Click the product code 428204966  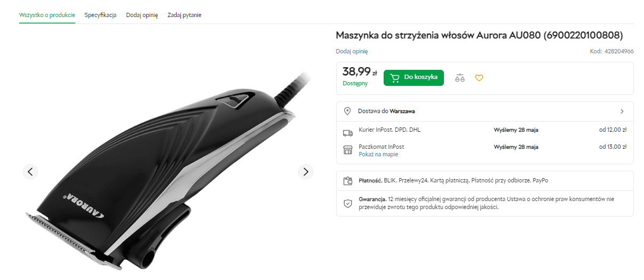click(x=619, y=52)
